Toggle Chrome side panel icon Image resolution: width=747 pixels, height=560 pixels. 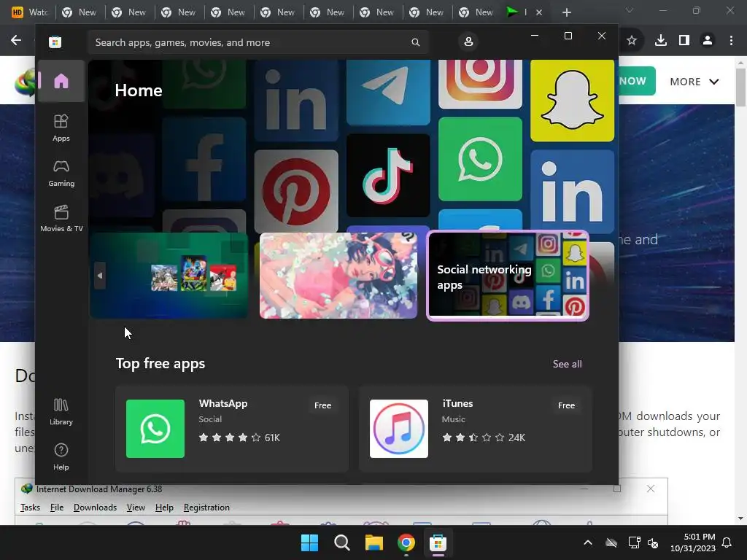click(x=684, y=41)
